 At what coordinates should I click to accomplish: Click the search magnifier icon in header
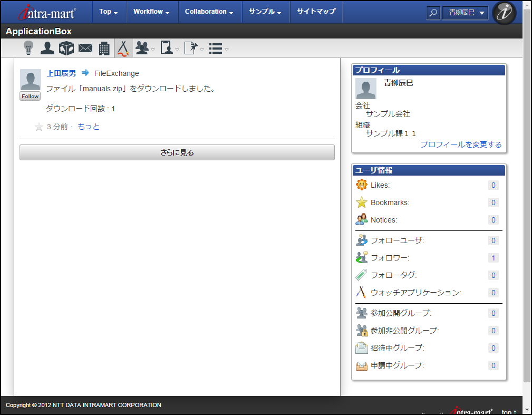click(433, 13)
